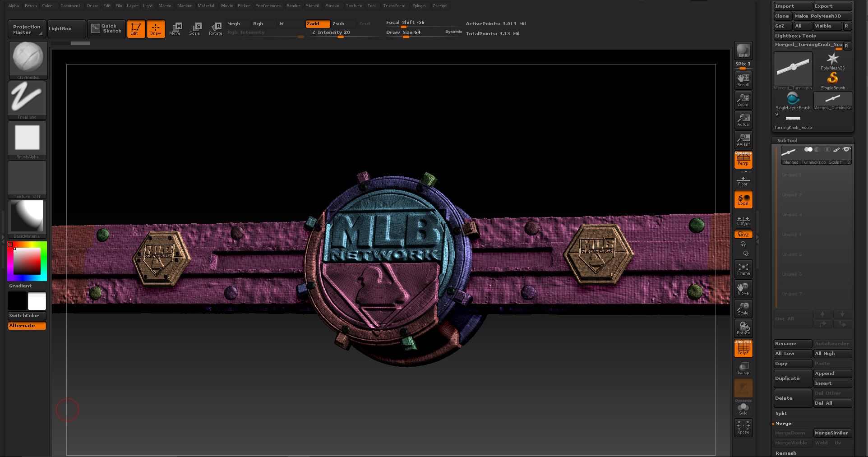Toggle PolyF line fill display
Viewport: 868px width, 457px height.
[743, 348]
